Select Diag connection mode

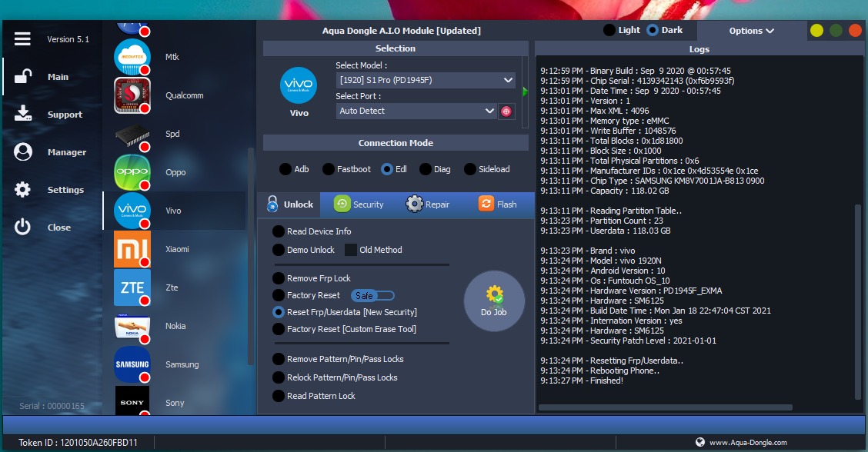[x=435, y=169]
